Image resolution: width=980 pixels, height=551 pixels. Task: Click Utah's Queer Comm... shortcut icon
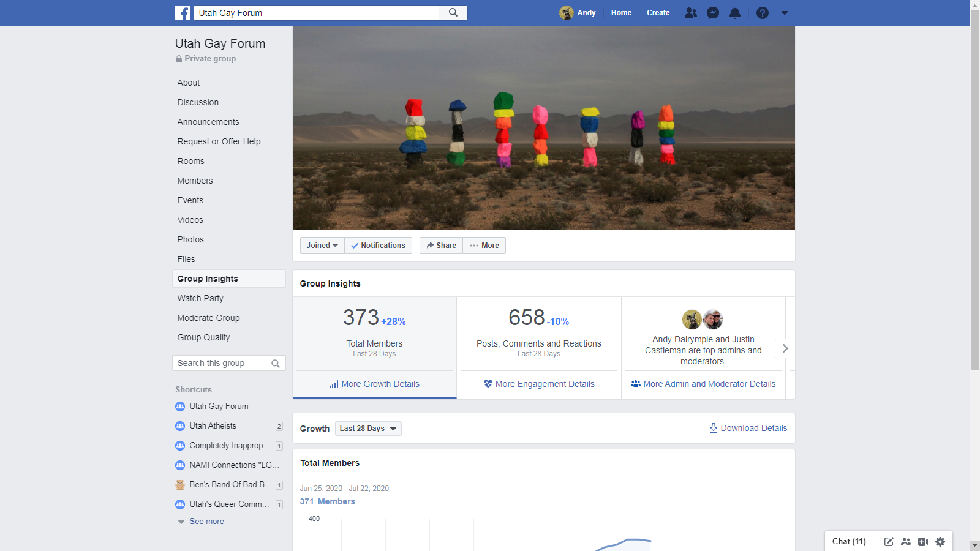click(180, 504)
